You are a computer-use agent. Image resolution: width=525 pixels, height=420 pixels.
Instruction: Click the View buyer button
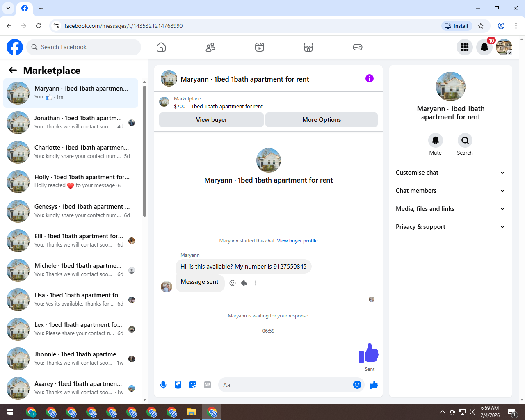211,120
